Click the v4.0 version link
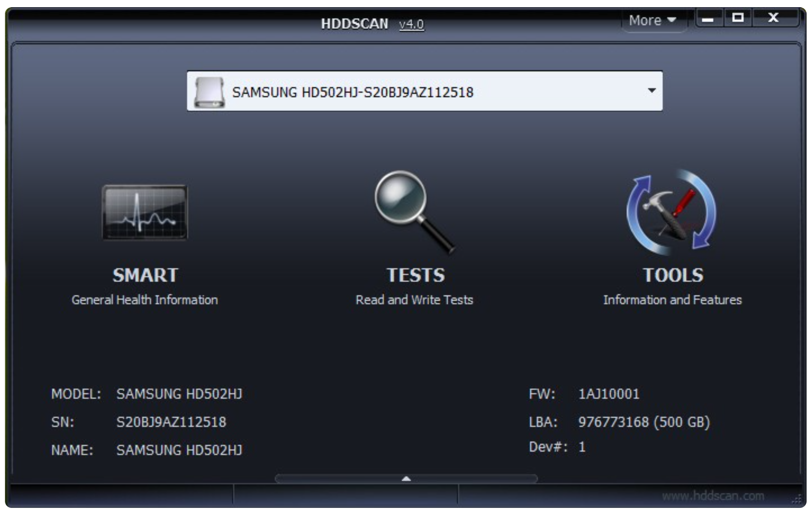This screenshot has width=812, height=516. click(411, 24)
